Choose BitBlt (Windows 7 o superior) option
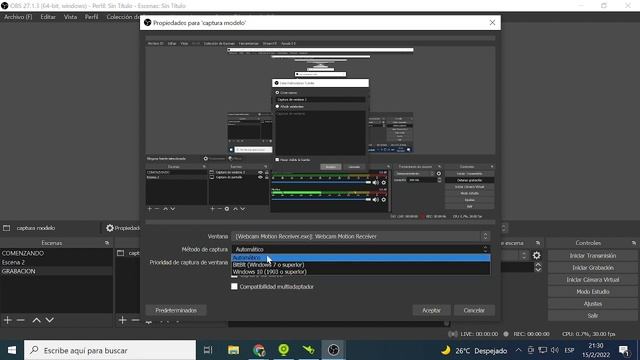The width and height of the screenshot is (640, 360). pos(360,265)
